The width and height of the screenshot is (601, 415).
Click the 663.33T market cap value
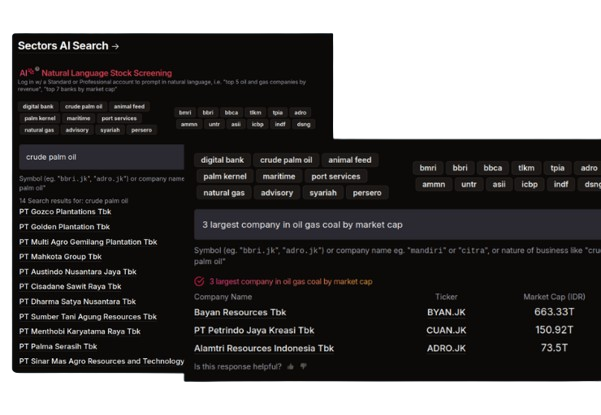554,312
